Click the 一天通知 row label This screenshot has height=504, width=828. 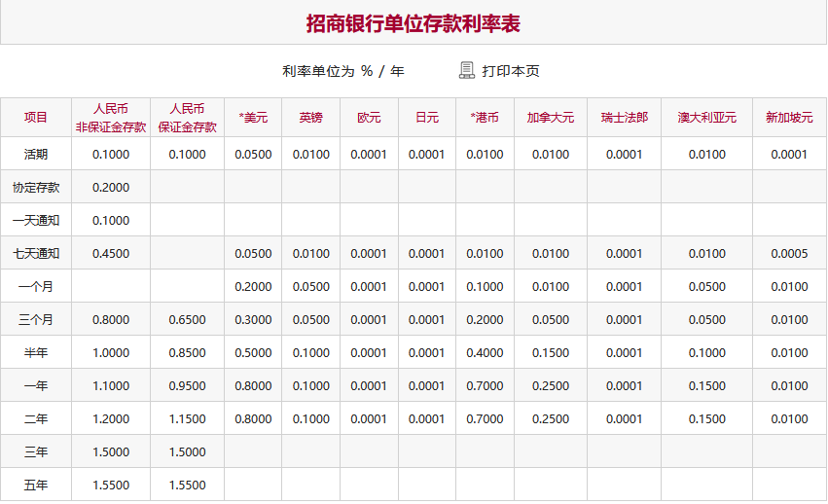[36, 220]
